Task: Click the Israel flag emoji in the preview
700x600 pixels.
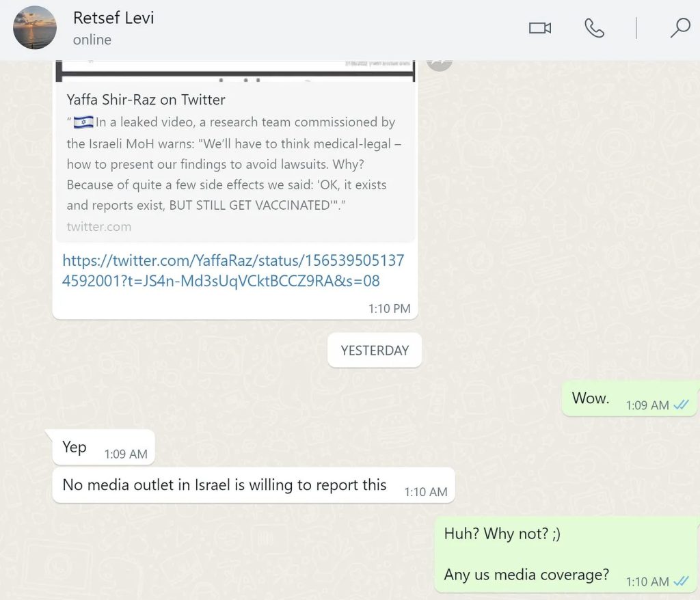Action: (x=83, y=122)
